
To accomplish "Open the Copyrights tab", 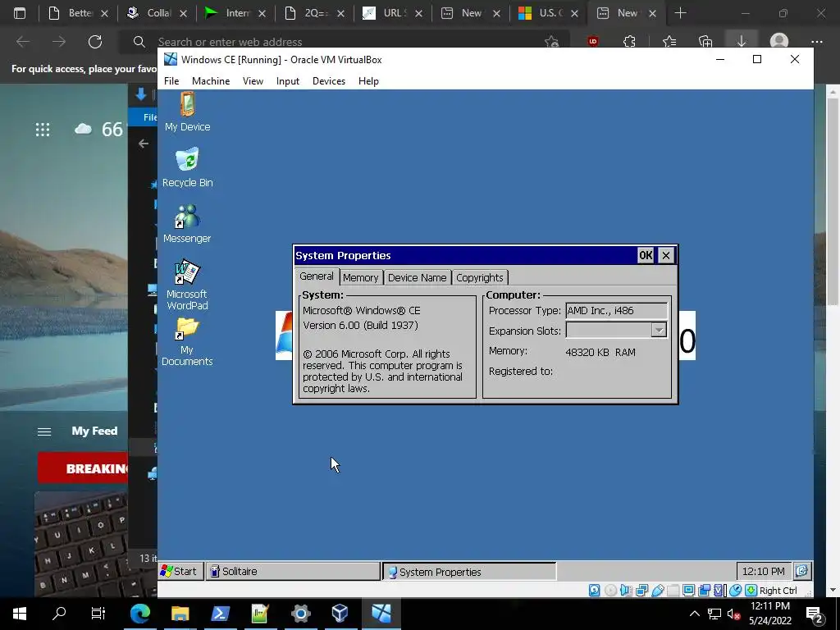I will tap(479, 277).
